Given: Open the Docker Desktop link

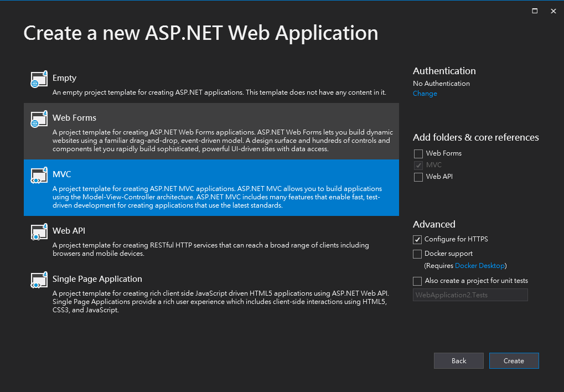Looking at the screenshot, I should click(x=479, y=266).
